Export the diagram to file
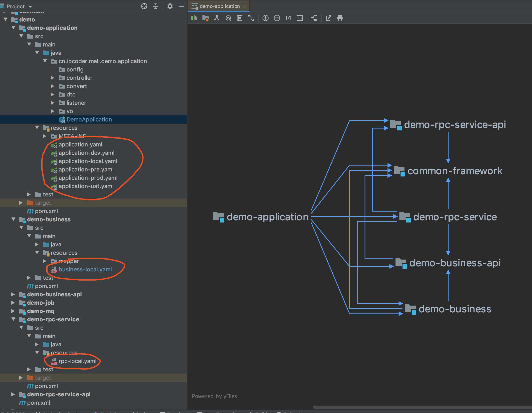 (x=329, y=18)
